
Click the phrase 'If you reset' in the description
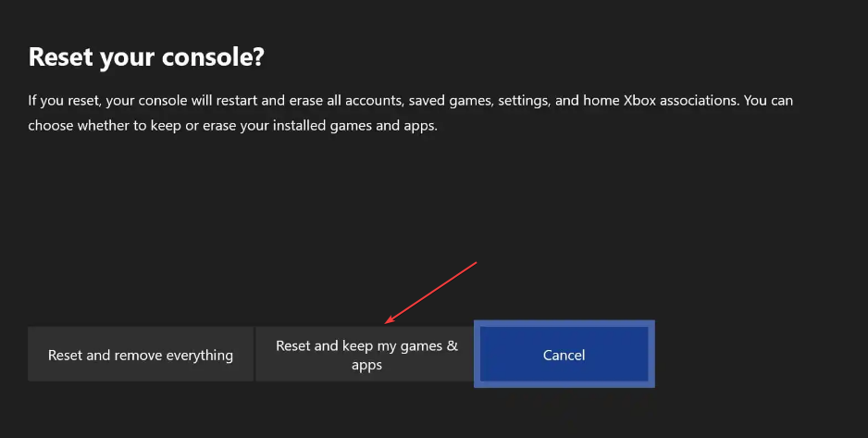point(64,101)
